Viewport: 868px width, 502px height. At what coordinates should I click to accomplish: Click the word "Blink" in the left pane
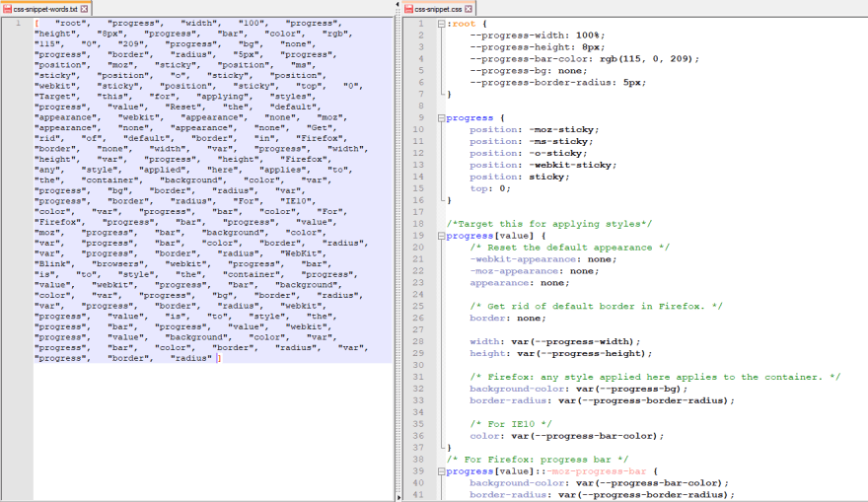(x=52, y=264)
